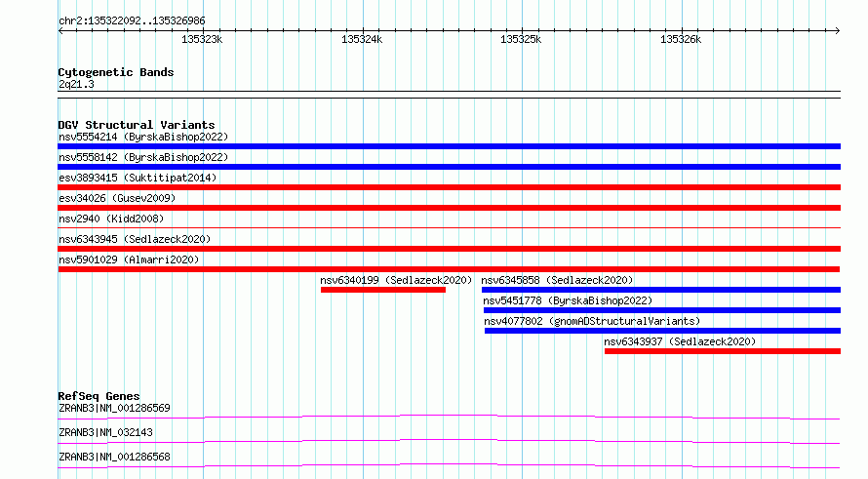Image resolution: width=868 pixels, height=479 pixels.
Task: Select the blue nsv5451778 variant bar
Action: 662,310
